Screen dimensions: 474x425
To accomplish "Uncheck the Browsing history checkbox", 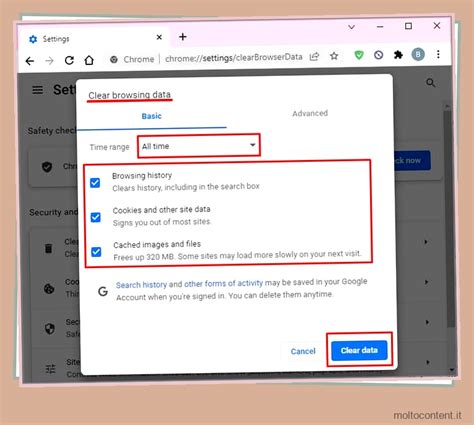I will pyautogui.click(x=95, y=183).
